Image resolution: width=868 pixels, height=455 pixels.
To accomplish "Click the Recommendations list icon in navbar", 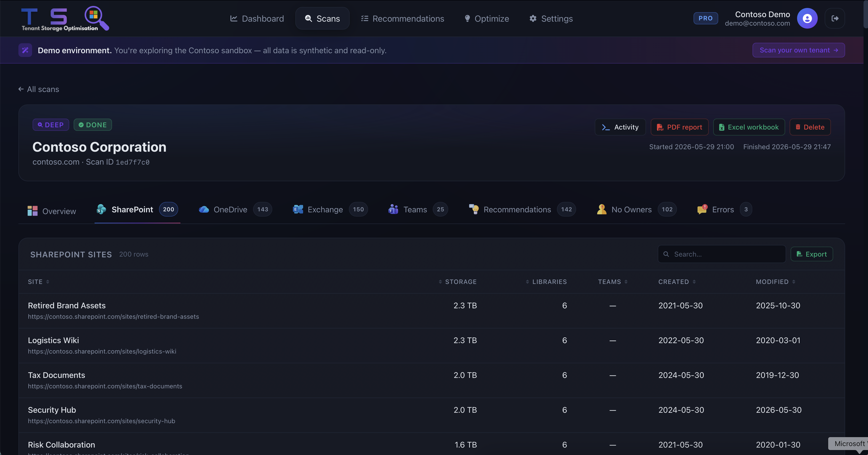I will pos(365,18).
